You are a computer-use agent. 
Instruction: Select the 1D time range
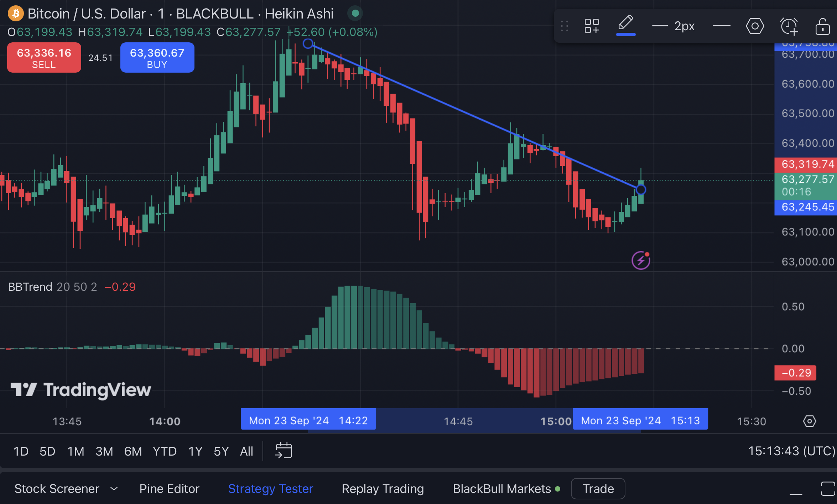[x=21, y=451]
